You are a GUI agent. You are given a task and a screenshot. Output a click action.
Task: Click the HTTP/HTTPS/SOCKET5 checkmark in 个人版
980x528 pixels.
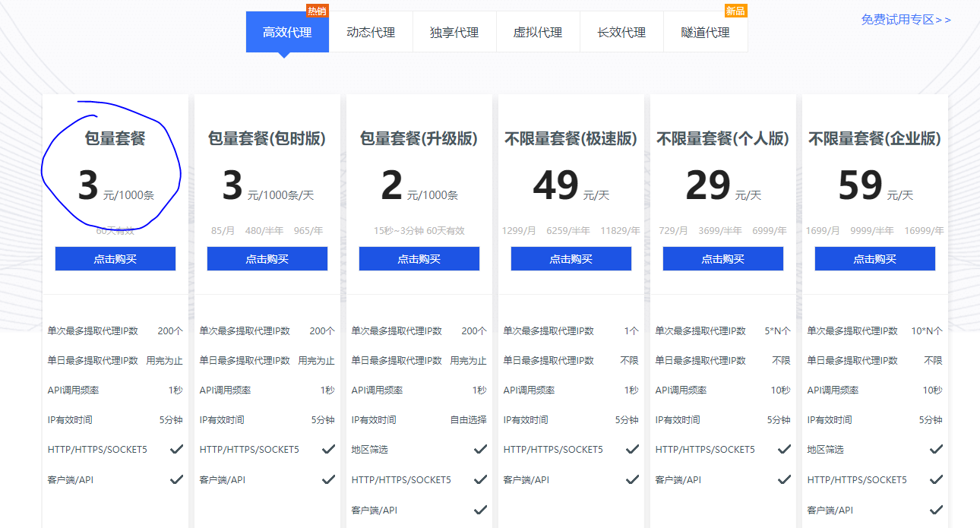pos(784,450)
